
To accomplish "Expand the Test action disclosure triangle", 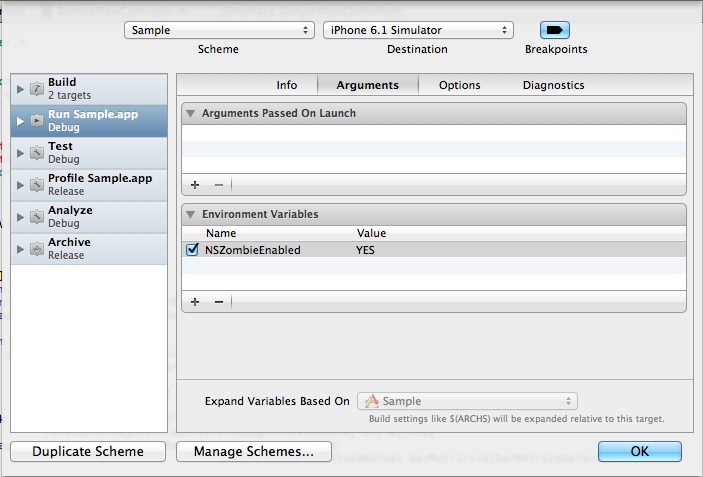I will click(20, 153).
